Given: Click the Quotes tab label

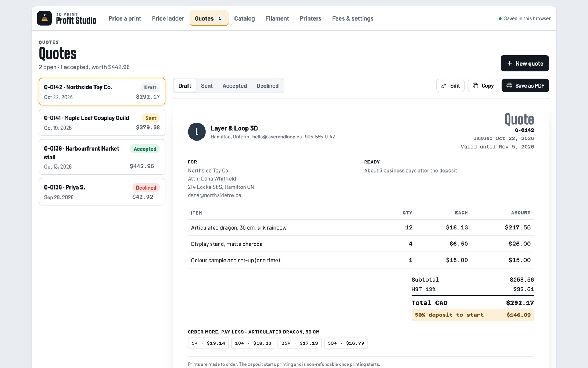Looking at the screenshot, I should [x=204, y=18].
